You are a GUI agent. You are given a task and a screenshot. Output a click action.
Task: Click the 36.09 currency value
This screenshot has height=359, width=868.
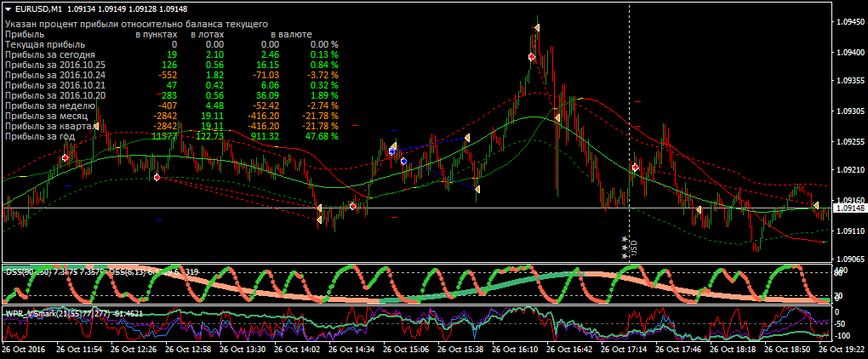(268, 95)
